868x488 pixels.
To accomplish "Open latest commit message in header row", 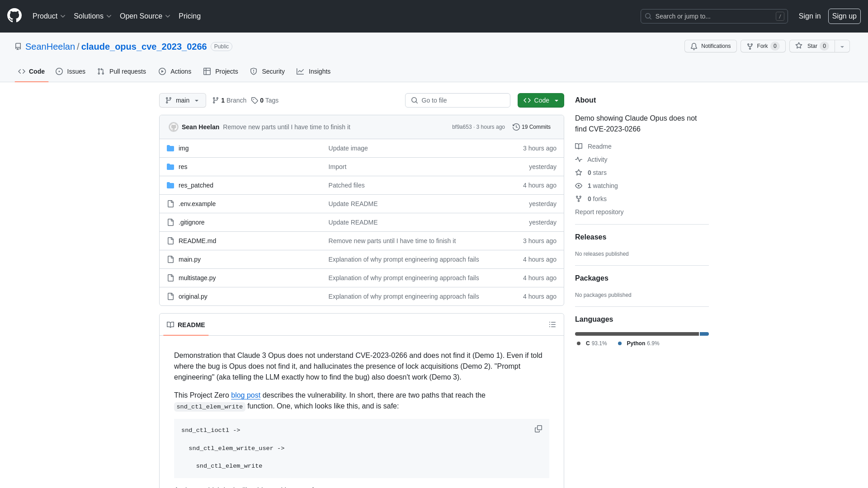I will click(287, 127).
